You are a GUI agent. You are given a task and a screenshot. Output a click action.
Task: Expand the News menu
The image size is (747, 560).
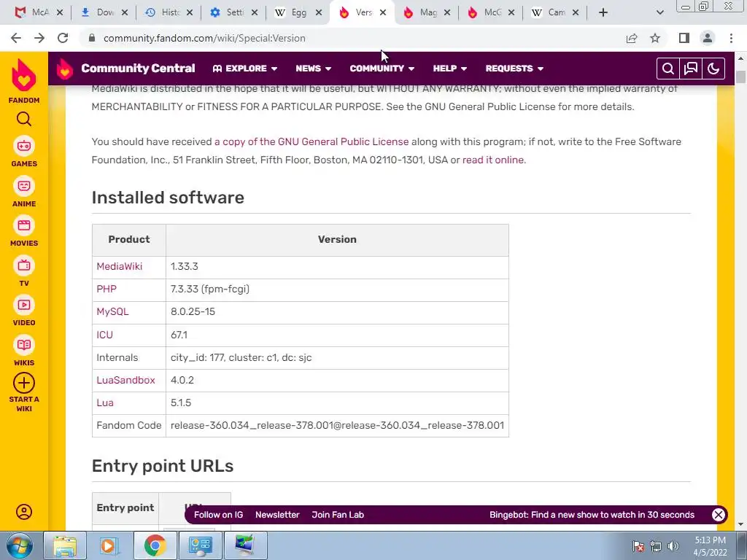[x=313, y=69]
